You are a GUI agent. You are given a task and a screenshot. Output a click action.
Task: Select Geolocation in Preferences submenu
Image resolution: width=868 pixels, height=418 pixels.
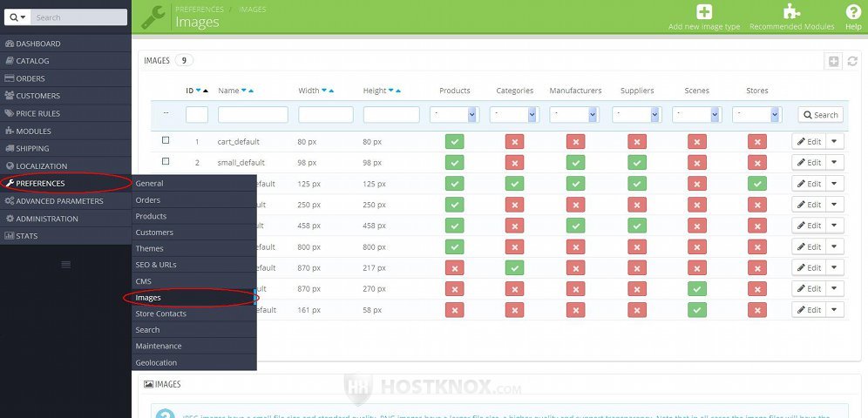pyautogui.click(x=193, y=363)
